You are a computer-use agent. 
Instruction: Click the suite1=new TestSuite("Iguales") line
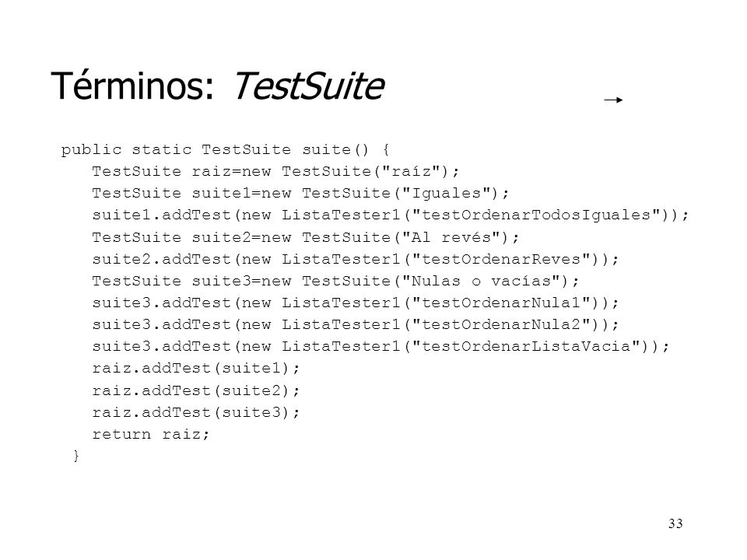pos(300,194)
